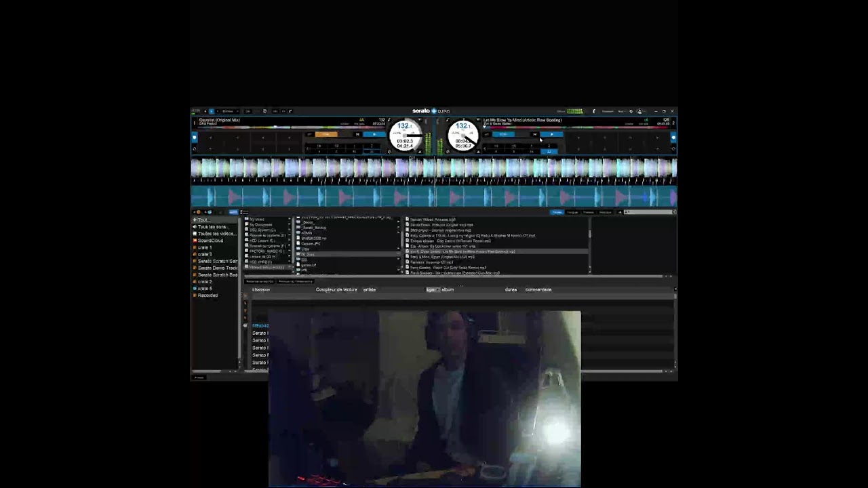The height and width of the screenshot is (488, 868).
Task: Sort by 'durée' column header
Action: (511, 289)
